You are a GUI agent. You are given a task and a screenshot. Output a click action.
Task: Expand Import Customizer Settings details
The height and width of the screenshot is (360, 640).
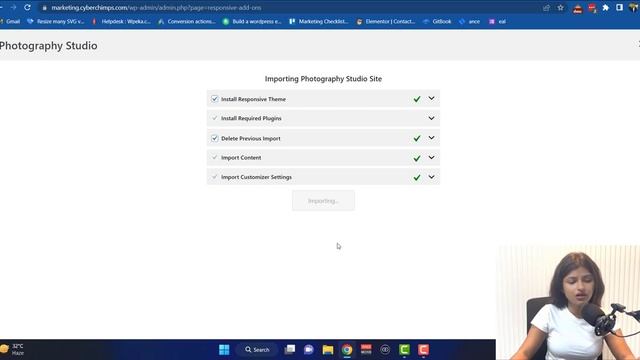point(431,177)
